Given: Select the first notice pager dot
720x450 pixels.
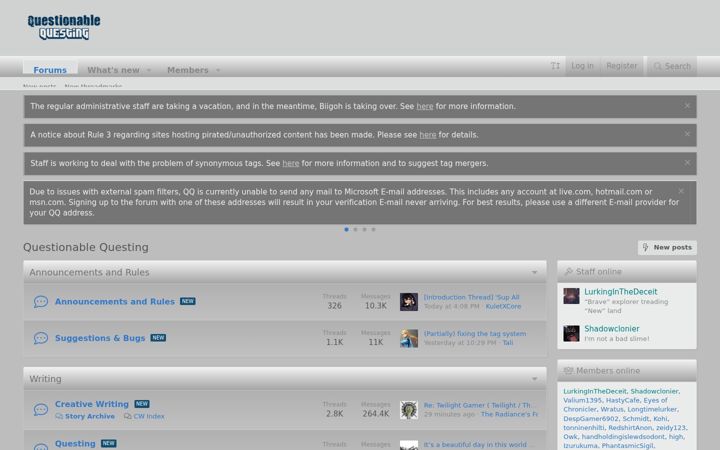Looking at the screenshot, I should click(346, 229).
